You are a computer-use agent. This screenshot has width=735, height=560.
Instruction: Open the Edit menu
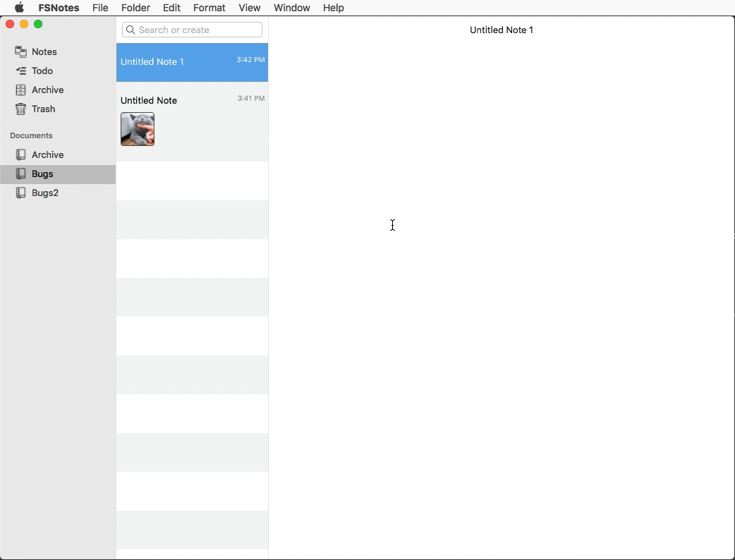click(171, 8)
